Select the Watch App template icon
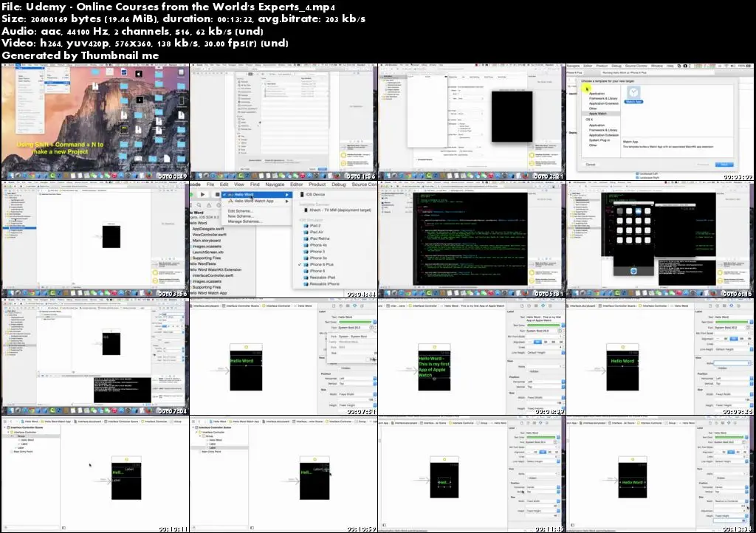 coord(633,92)
